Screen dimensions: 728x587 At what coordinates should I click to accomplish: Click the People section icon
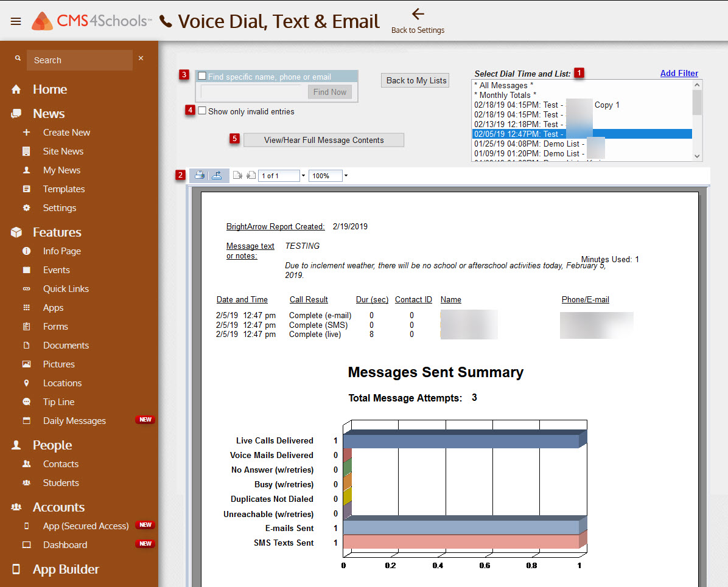pos(16,445)
